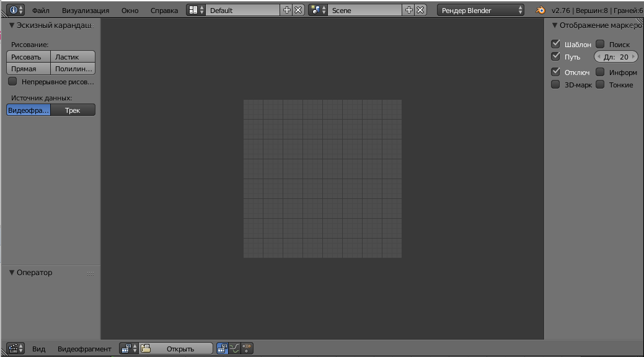Viewport: 644px width, 357px height.
Task: Open the Movie Clip editor type selector
Action: (x=15, y=348)
